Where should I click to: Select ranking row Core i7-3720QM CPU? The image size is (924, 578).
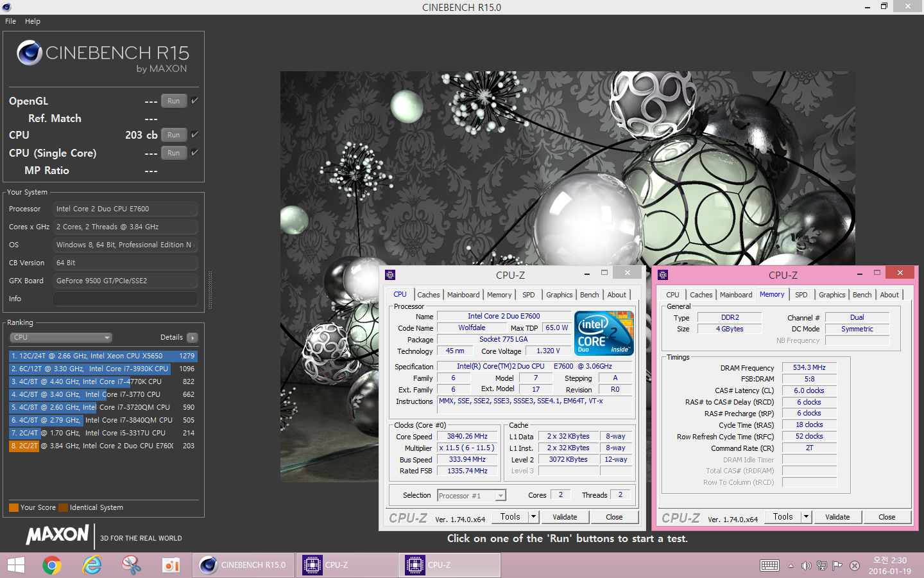click(103, 407)
